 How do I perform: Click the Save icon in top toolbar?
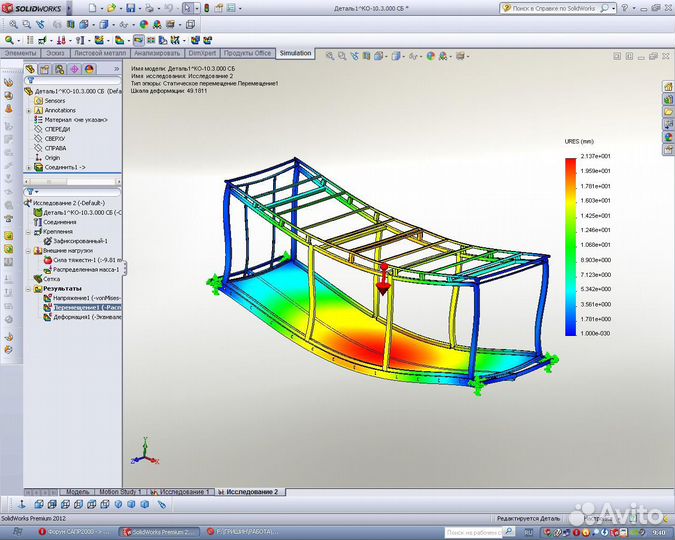pos(131,8)
